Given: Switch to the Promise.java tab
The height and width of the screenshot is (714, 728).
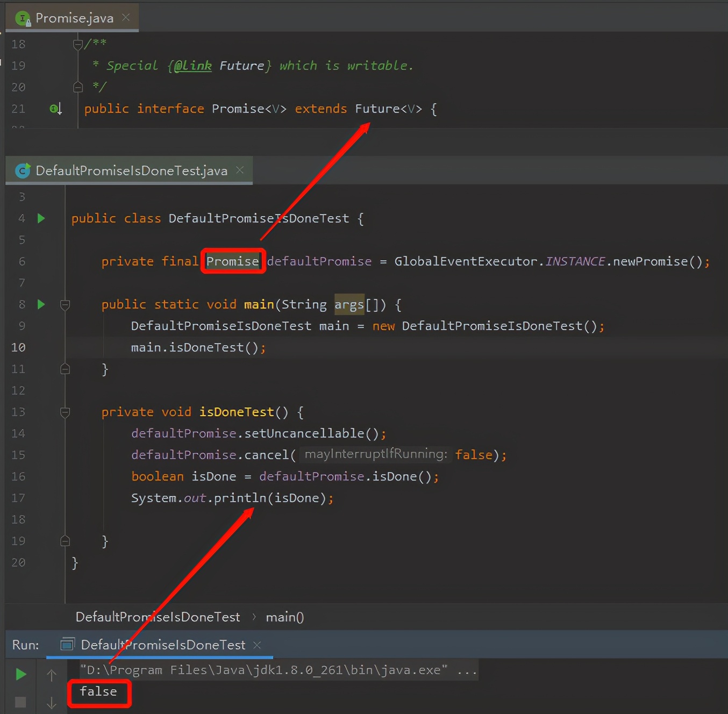Looking at the screenshot, I should 74,18.
